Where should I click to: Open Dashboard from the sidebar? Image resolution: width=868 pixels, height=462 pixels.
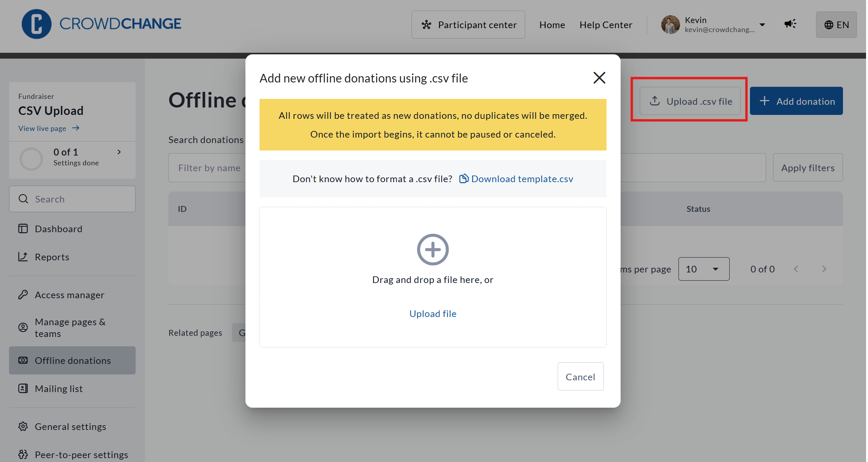pyautogui.click(x=58, y=229)
